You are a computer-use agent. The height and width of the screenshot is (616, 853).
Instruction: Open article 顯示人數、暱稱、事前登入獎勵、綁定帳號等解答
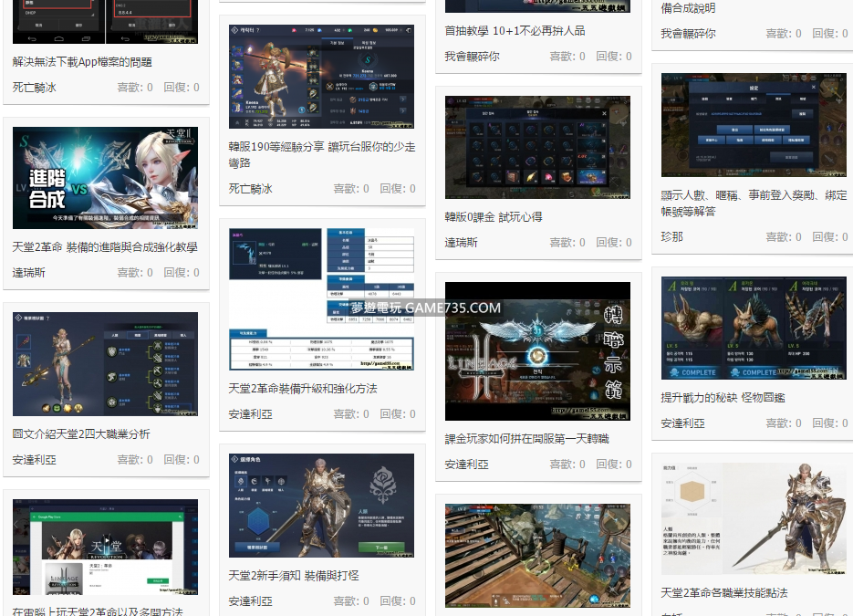pos(754,203)
